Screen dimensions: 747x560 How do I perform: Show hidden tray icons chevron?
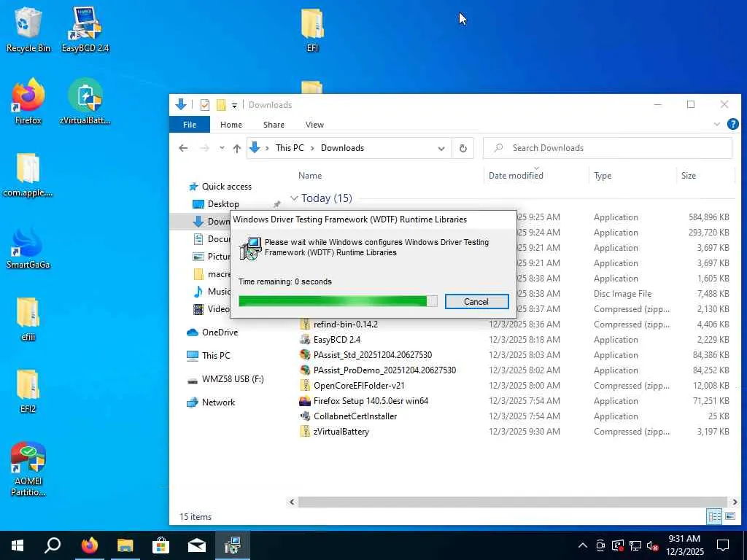point(582,545)
